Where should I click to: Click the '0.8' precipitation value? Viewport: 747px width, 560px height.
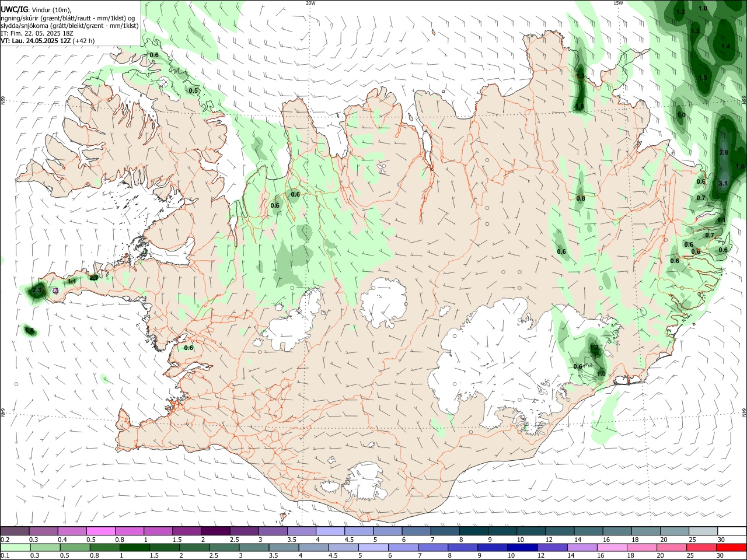(x=581, y=198)
